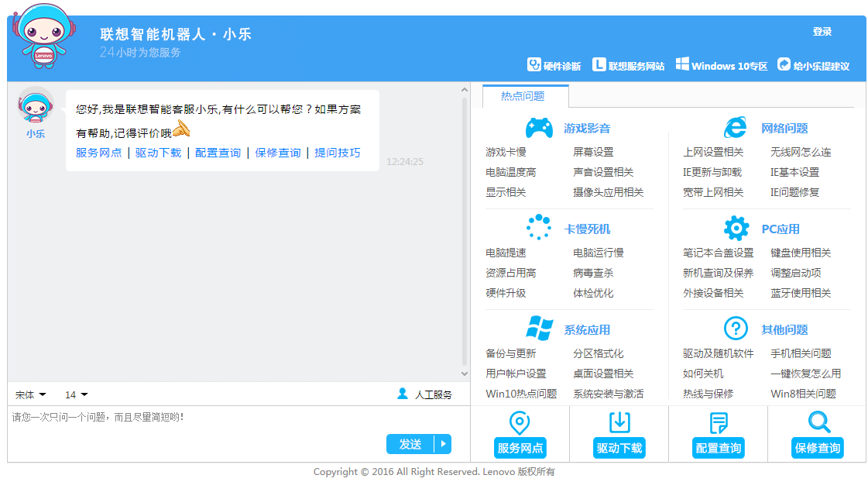
Task: Select the 热线与保修 hot question
Action: (708, 394)
